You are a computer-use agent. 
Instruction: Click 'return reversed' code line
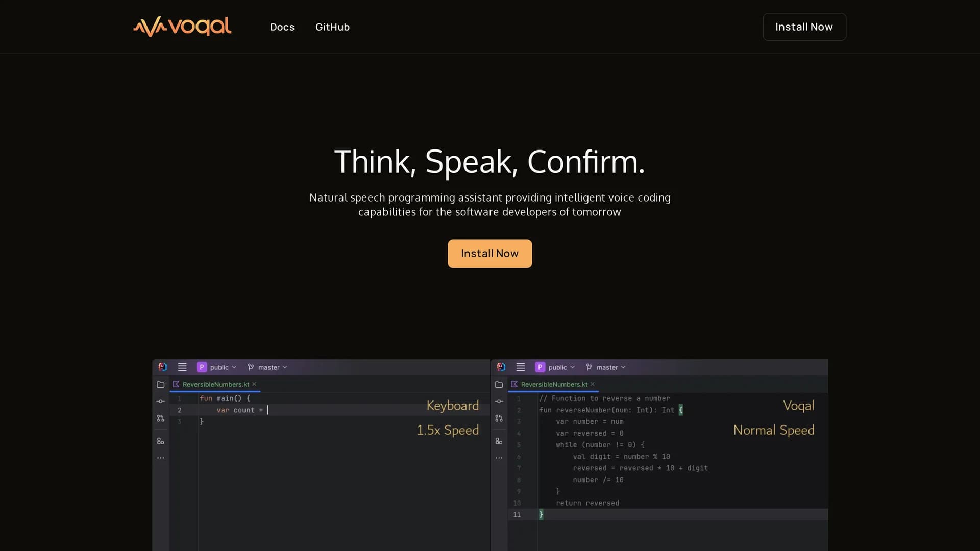tap(587, 503)
